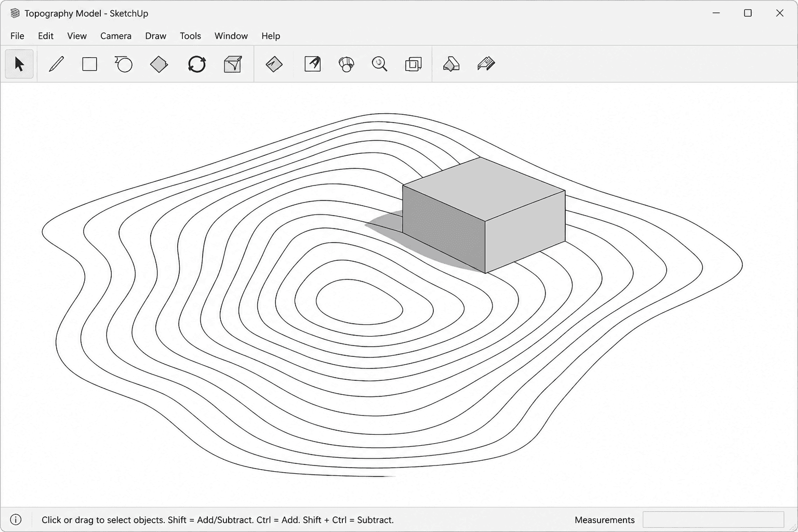Click into the Measurements input box
The width and height of the screenshot is (798, 532).
click(x=713, y=520)
